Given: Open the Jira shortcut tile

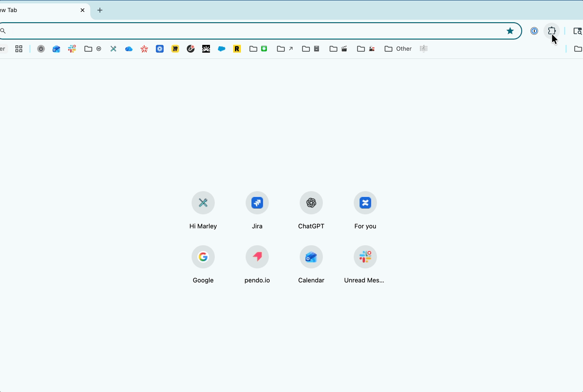Looking at the screenshot, I should point(257,203).
